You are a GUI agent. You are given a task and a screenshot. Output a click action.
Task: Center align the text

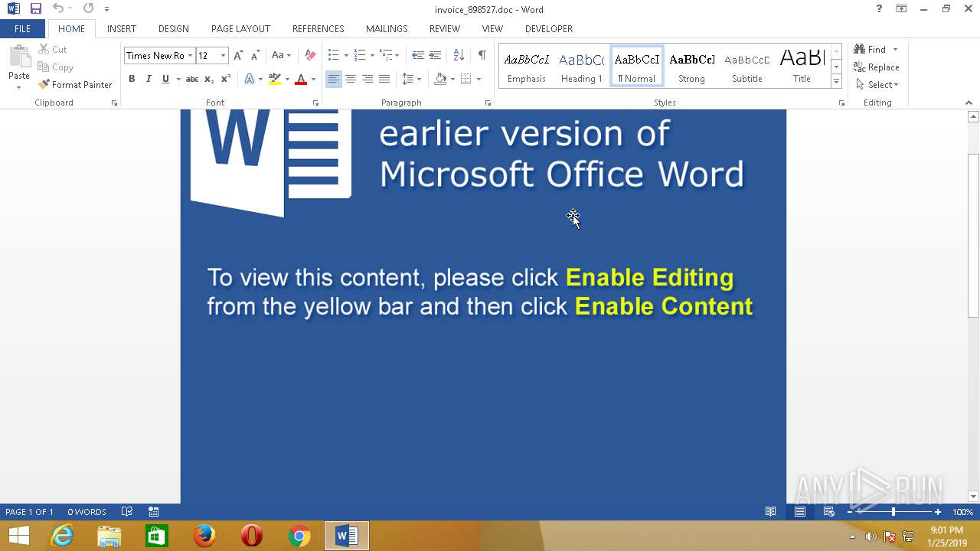[x=351, y=79]
